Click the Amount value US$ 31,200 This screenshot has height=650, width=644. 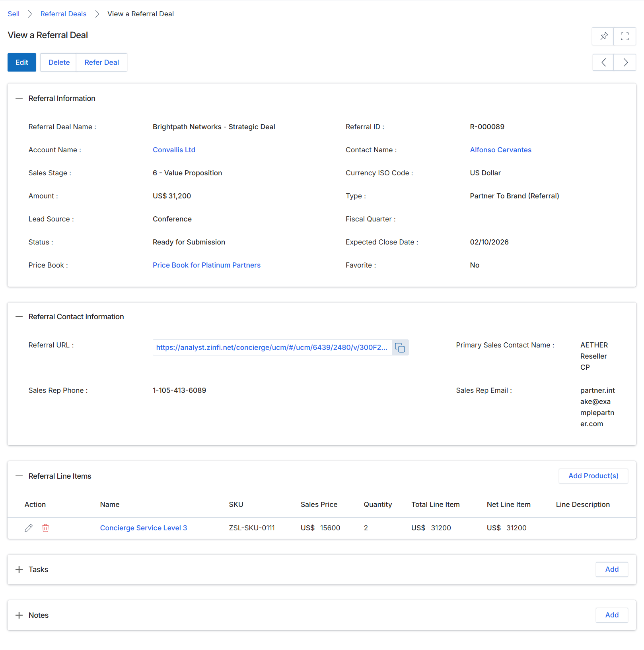[172, 196]
